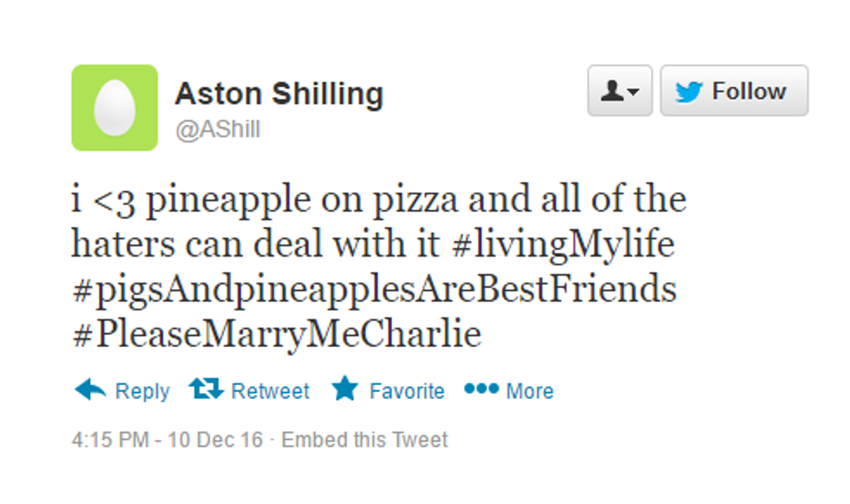Click the three-dot More icon
850x504 pixels.
click(481, 389)
